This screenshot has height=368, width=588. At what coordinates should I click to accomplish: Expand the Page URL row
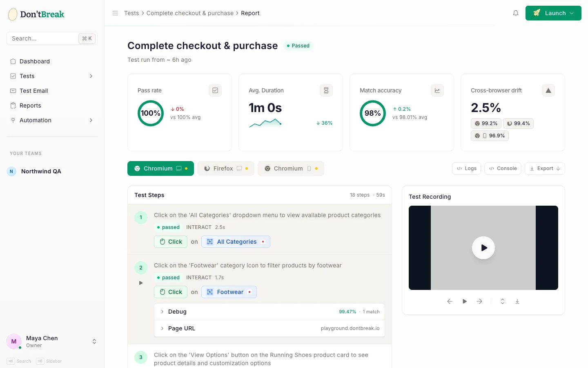click(x=269, y=328)
